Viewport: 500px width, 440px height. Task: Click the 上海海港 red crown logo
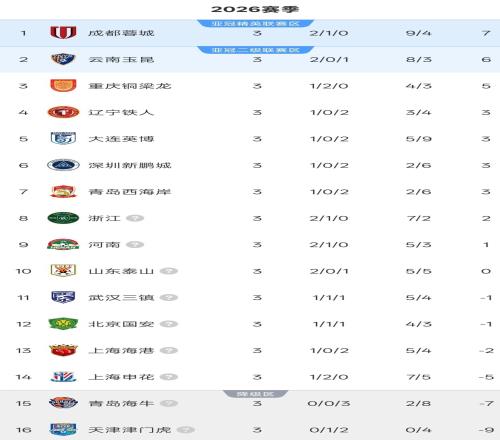point(63,350)
